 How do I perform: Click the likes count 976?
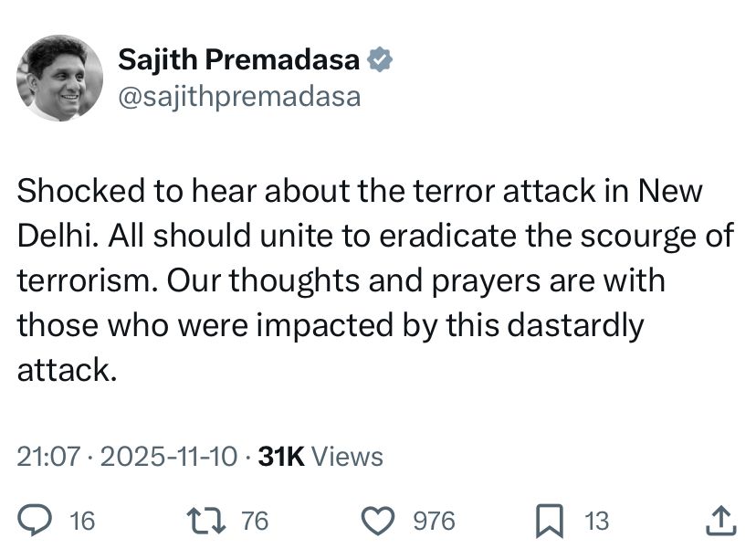point(434,521)
